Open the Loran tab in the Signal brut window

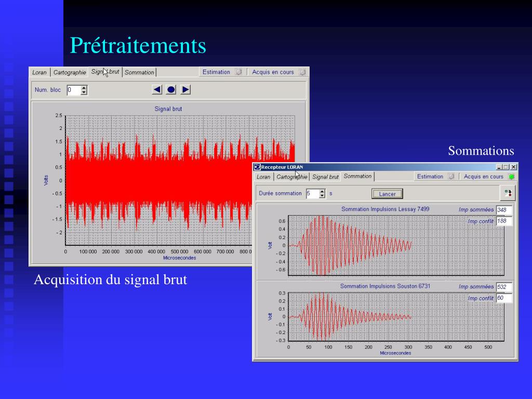click(39, 72)
